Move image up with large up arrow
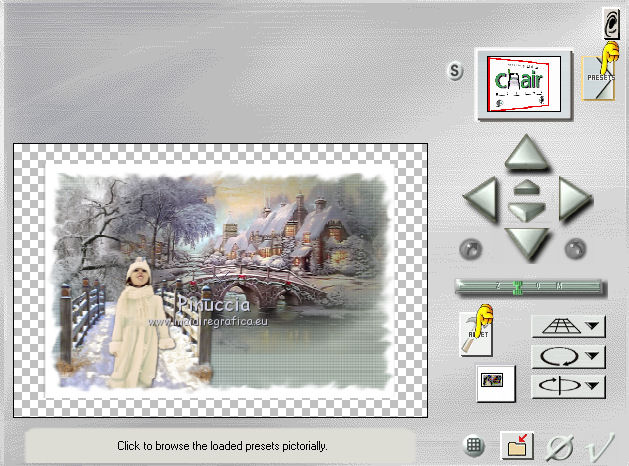This screenshot has width=629, height=466. [526, 153]
